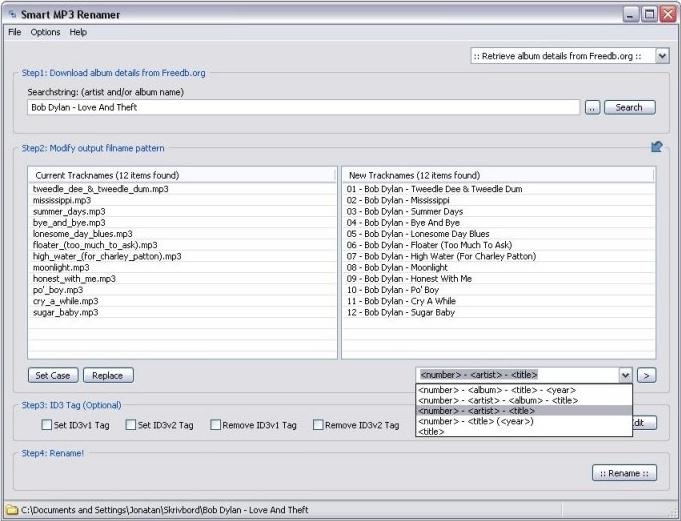The width and height of the screenshot is (681, 521).
Task: Select pattern <number> - <album> - <title> - <year>
Action: (524, 390)
